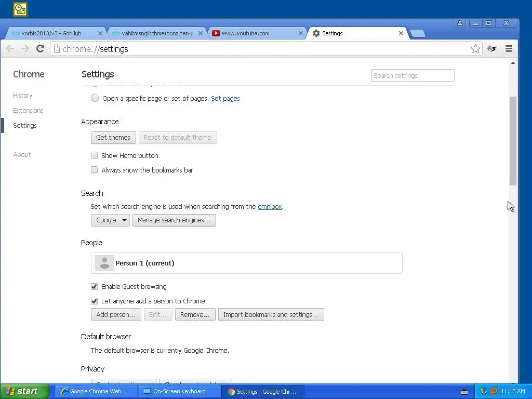Switch to Google Chrome Web taskbar item

click(x=95, y=392)
